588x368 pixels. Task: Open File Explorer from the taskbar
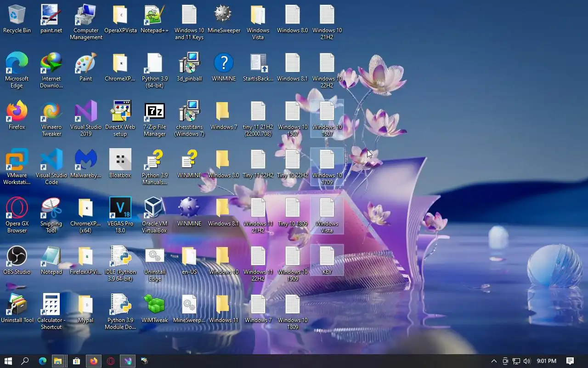tap(57, 361)
